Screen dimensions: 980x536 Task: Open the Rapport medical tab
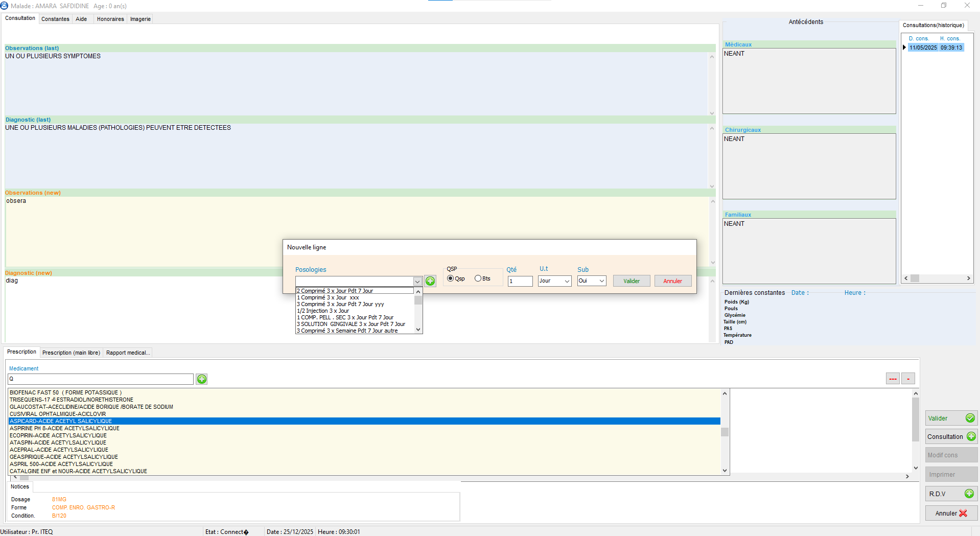click(x=128, y=353)
